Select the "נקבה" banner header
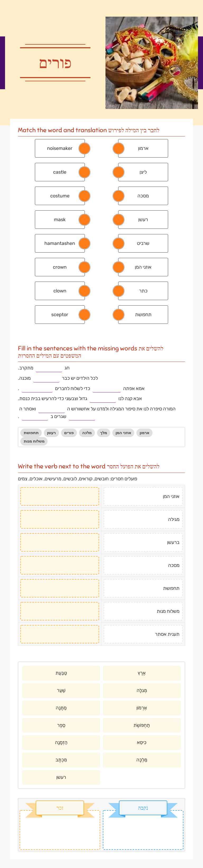Viewport: 203px width, 868px height. tap(143, 808)
